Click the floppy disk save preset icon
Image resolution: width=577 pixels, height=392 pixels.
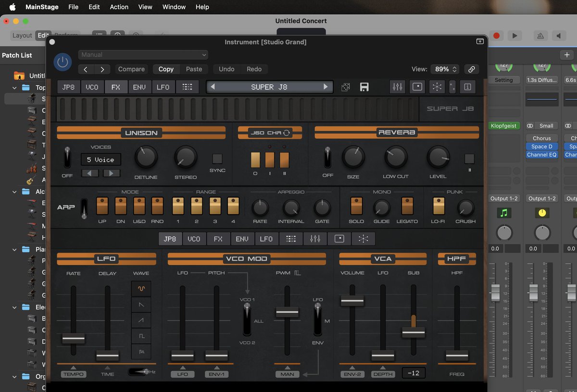pos(364,87)
